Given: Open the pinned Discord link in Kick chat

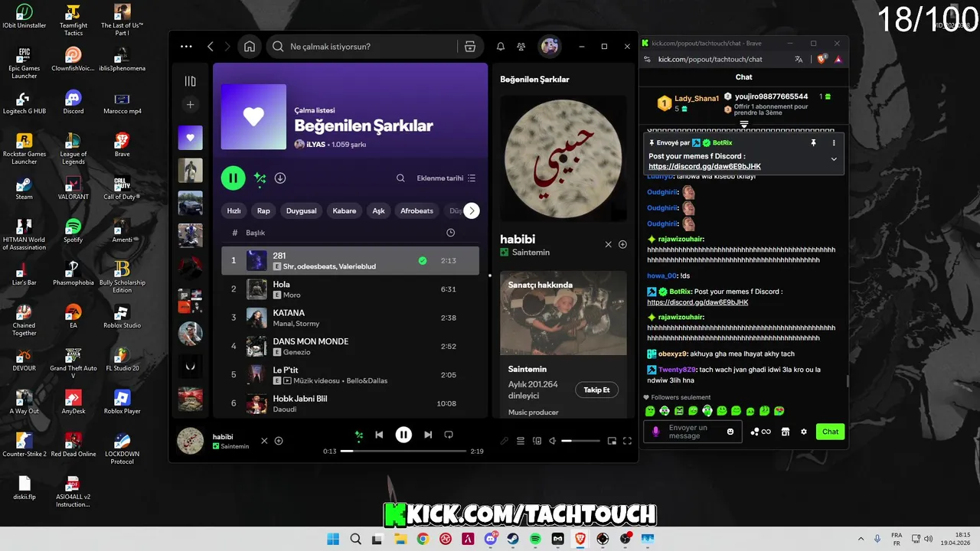Looking at the screenshot, I should (x=704, y=166).
